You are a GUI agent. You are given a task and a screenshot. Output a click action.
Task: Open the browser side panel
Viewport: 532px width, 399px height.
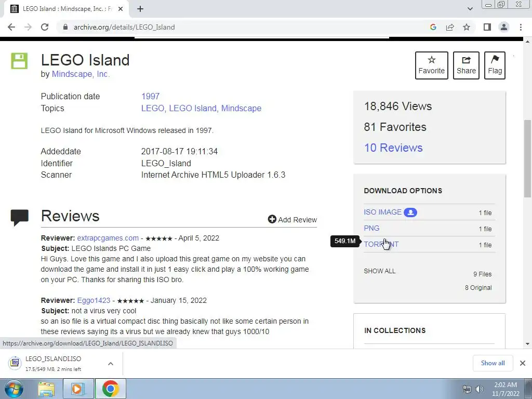pos(487,27)
